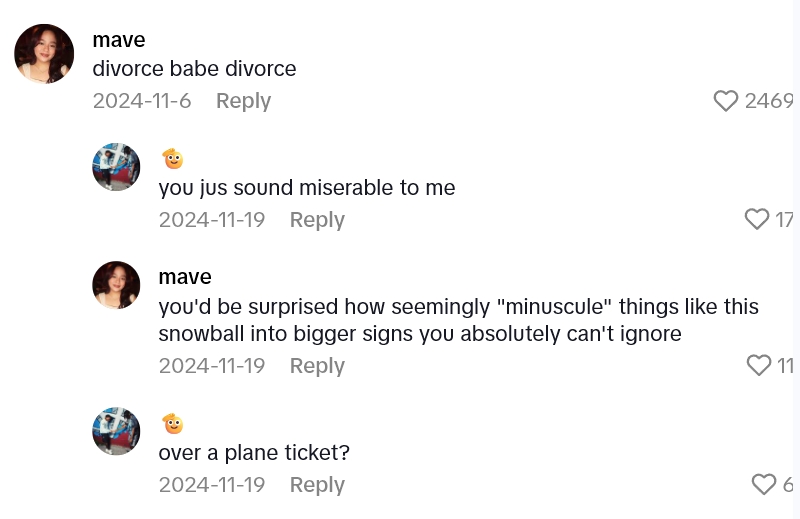Heart the "over a plane ticket?" reply
800x519 pixels.
[764, 484]
